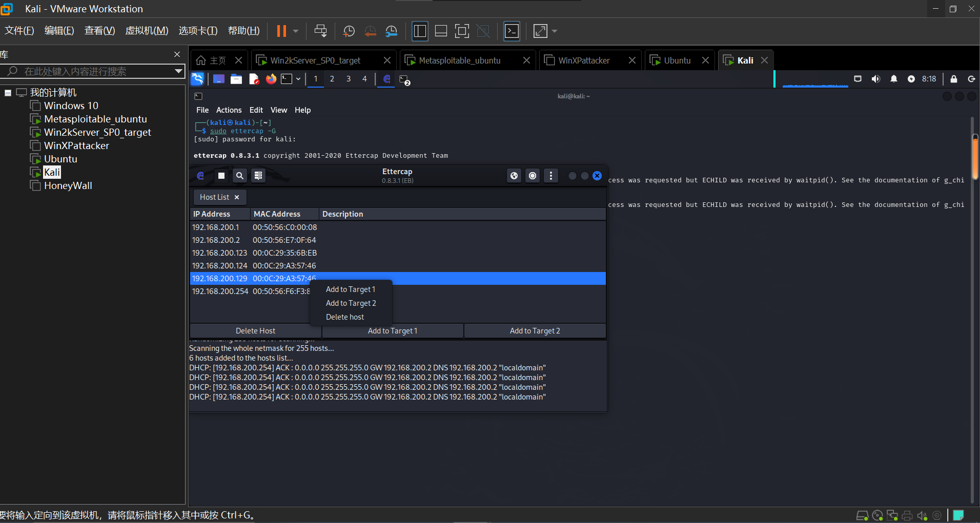
Task: Select host row 192.168.200.123
Action: click(398, 253)
